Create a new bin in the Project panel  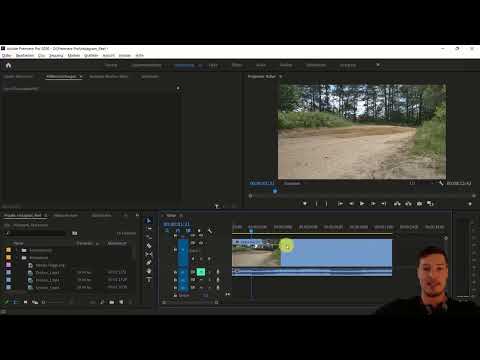click(112, 302)
